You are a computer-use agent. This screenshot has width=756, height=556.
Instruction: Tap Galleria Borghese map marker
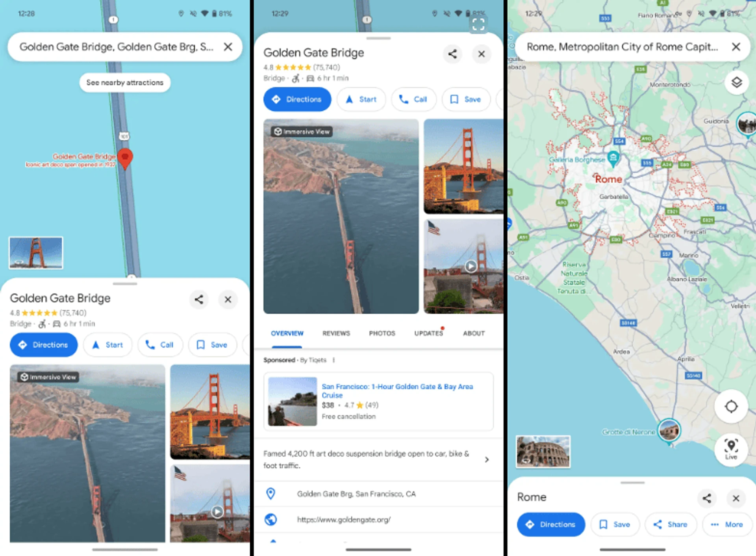click(613, 158)
